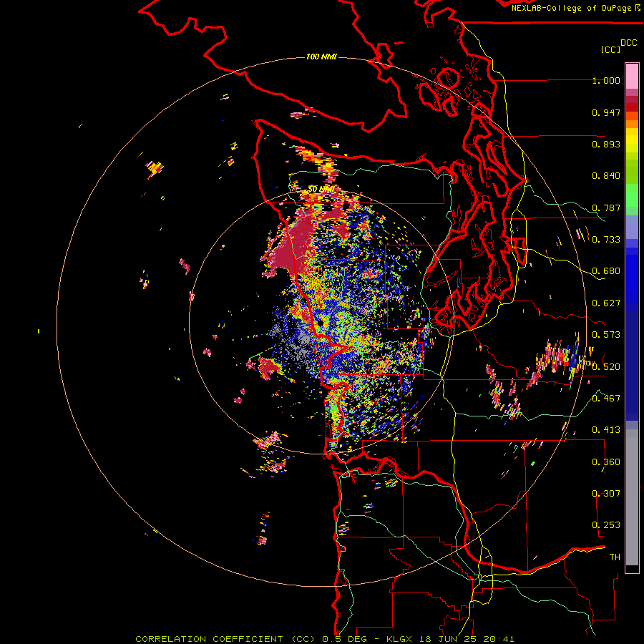The height and width of the screenshot is (644, 644).
Task: Click the 0.413 color scale label
Action: tap(606, 430)
